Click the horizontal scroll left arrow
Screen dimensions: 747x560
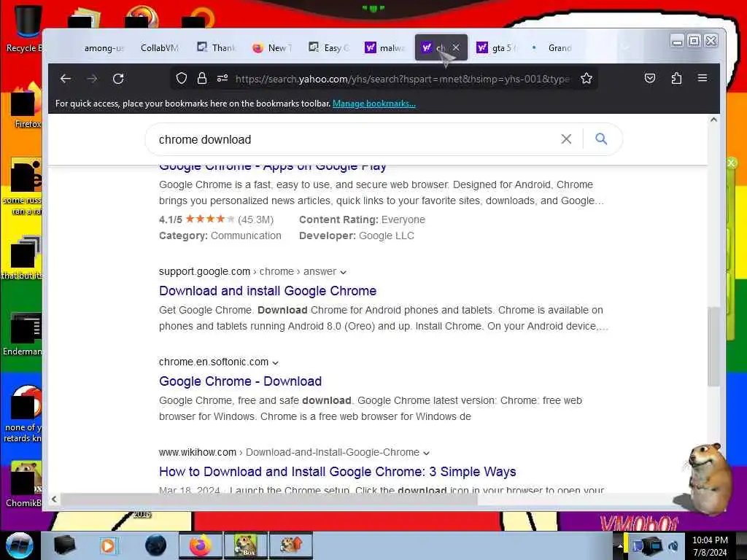(54, 499)
